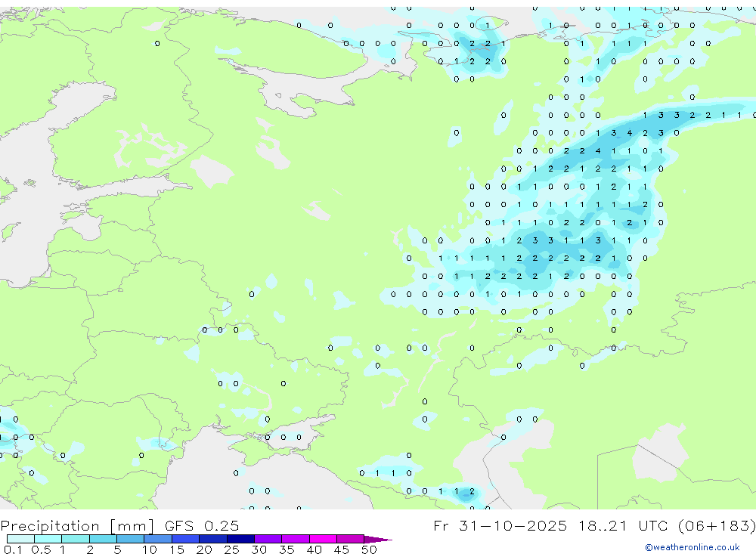Click the '18..21 UTC' time label
756x554 pixels.
(x=624, y=525)
